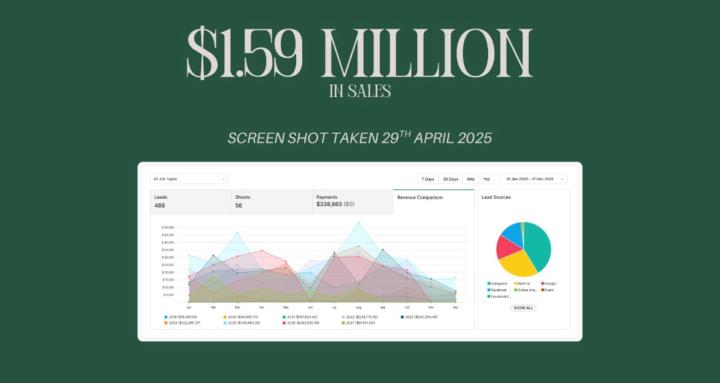Viewport: 720px width, 383px height.
Task: Toggle the 2026 series in chart legend
Action: [300, 323]
